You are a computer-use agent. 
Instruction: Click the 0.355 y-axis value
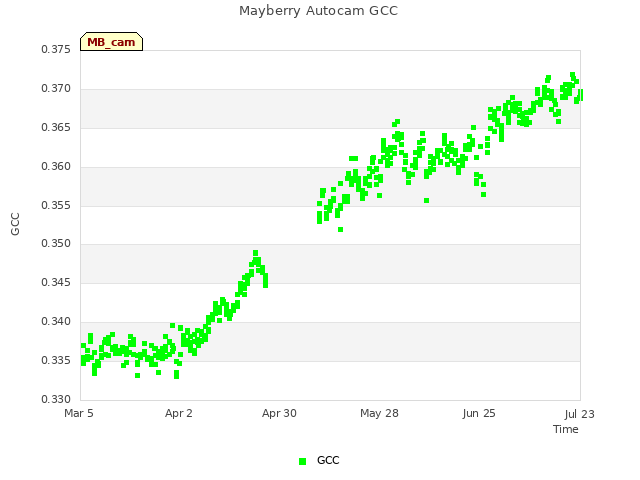pyautogui.click(x=56, y=205)
